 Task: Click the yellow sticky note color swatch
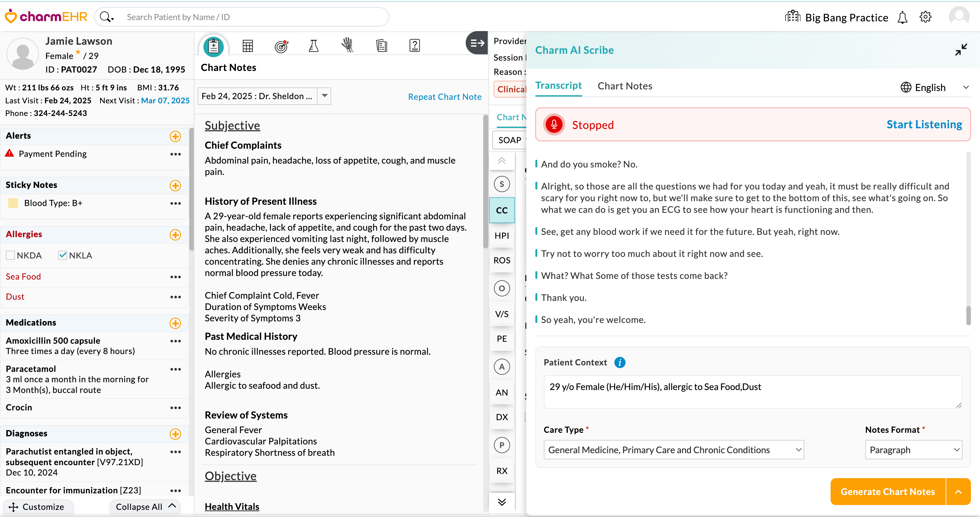pos(13,203)
